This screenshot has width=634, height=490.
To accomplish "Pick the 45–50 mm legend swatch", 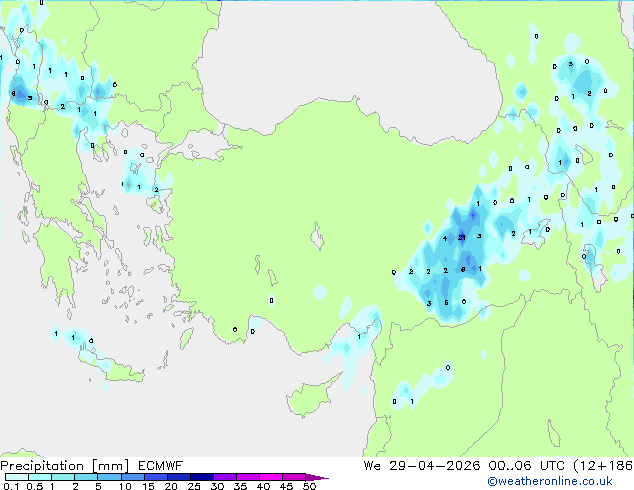I will [x=294, y=477].
